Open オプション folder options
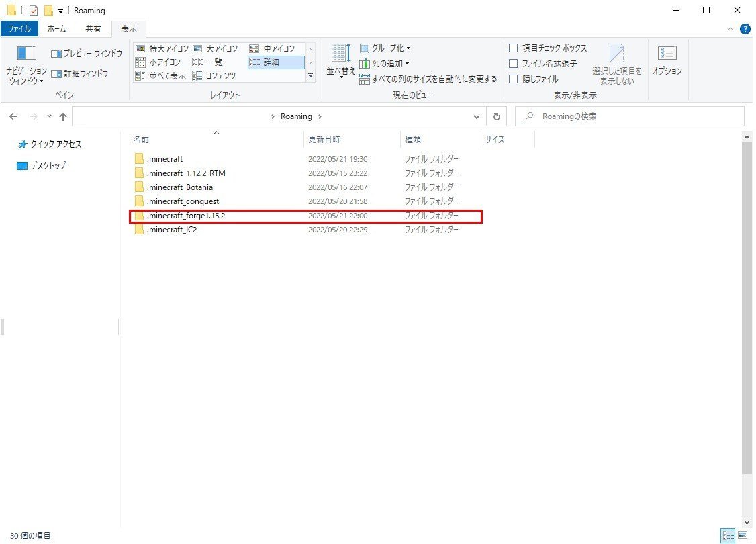The height and width of the screenshot is (544, 756). click(x=667, y=60)
